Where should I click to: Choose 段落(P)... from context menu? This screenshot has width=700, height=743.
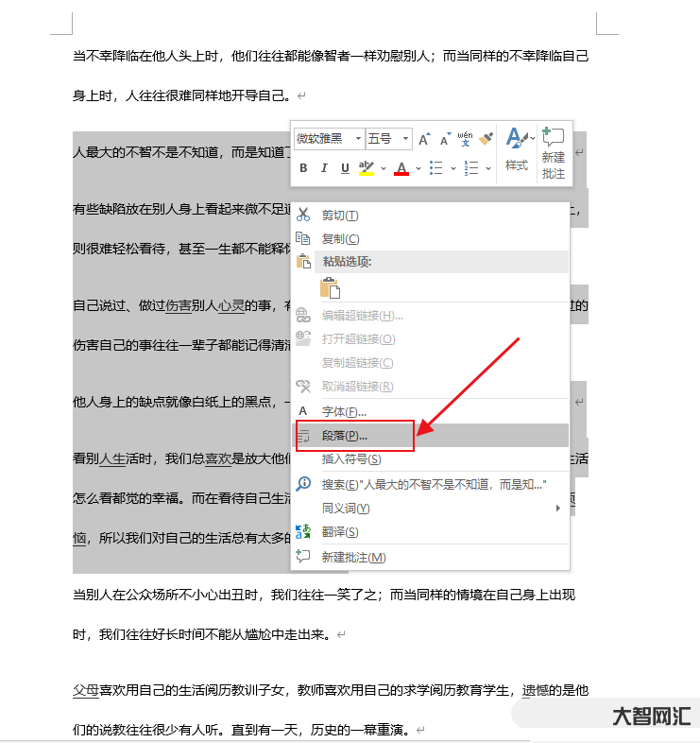coord(345,436)
